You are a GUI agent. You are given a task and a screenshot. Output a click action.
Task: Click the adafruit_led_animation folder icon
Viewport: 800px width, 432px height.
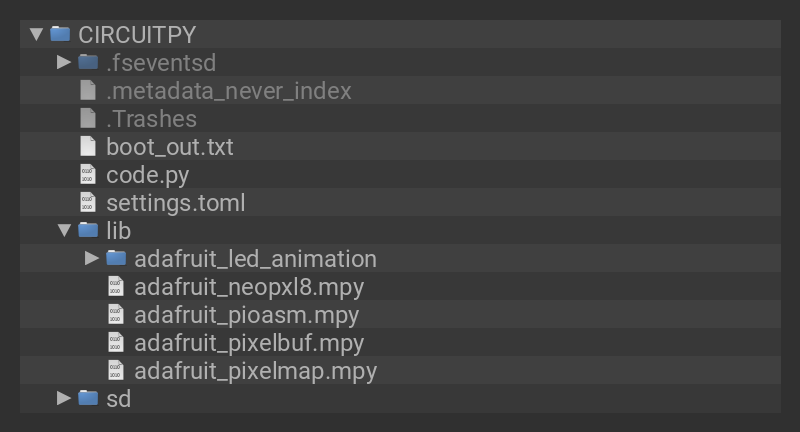(116, 258)
